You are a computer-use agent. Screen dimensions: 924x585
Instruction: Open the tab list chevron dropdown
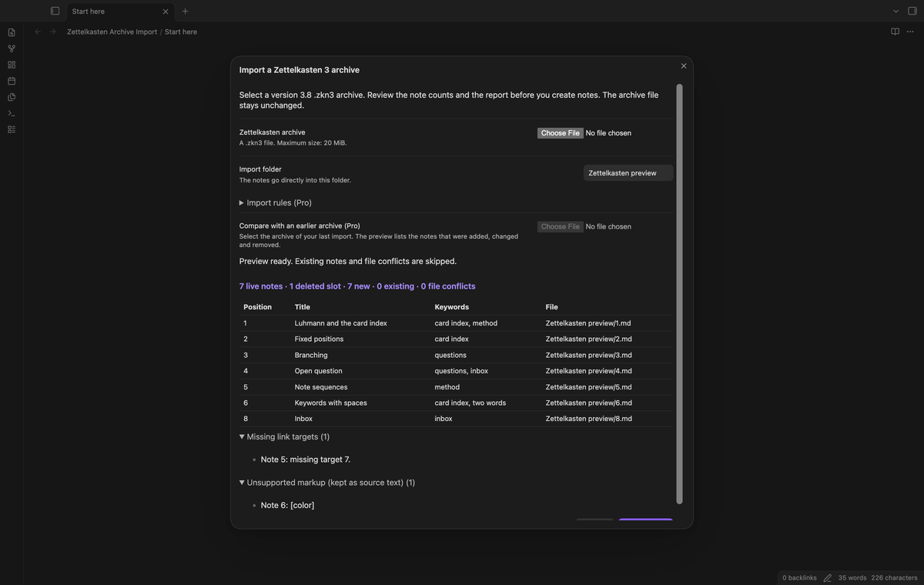[896, 11]
